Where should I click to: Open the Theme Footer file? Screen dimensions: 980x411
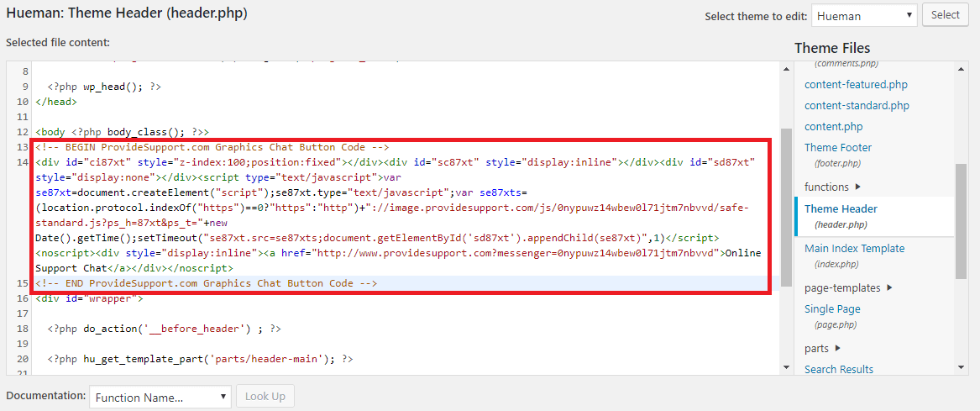[837, 148]
